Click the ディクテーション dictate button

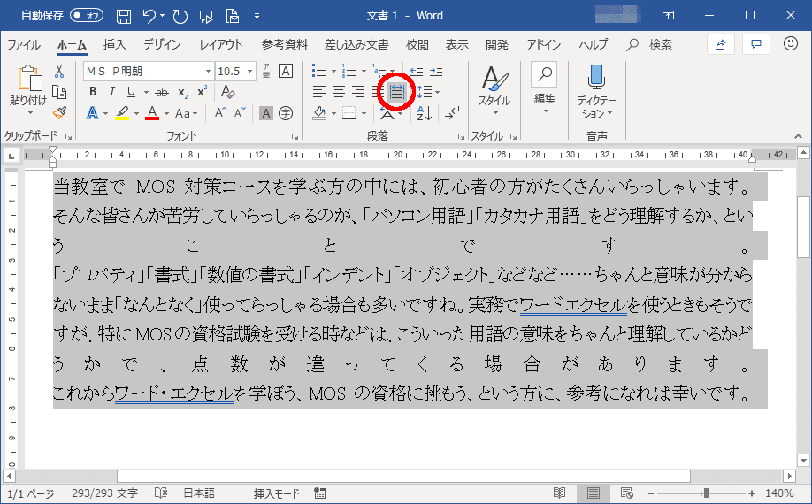[x=596, y=92]
